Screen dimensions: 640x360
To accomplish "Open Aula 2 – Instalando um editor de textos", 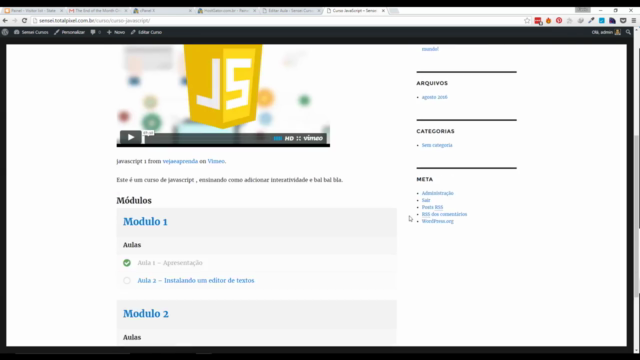I will pos(196,280).
